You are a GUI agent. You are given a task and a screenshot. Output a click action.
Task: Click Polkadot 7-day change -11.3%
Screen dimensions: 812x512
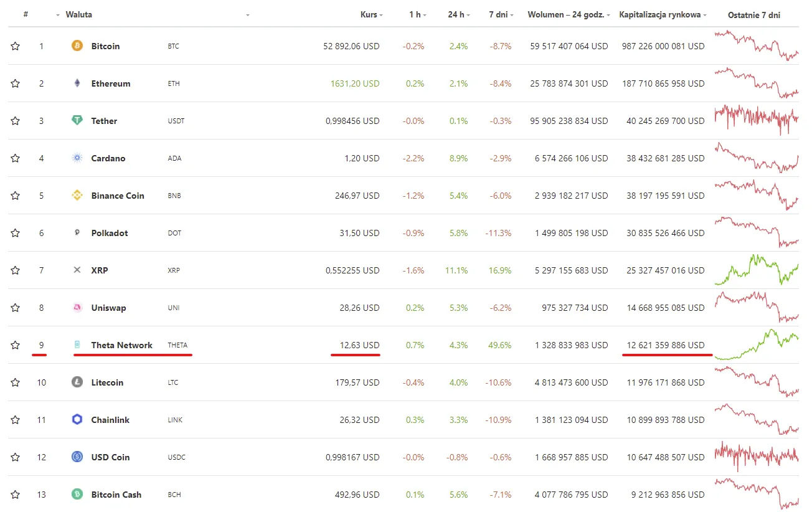[x=498, y=233]
